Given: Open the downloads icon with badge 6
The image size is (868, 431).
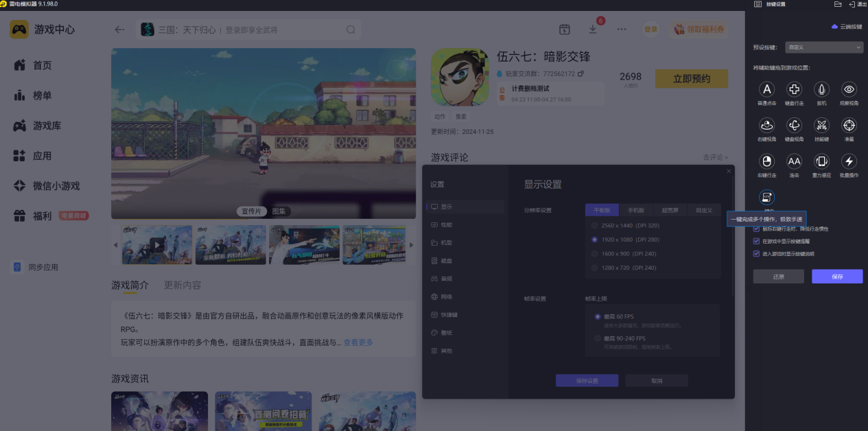Looking at the screenshot, I should point(594,30).
